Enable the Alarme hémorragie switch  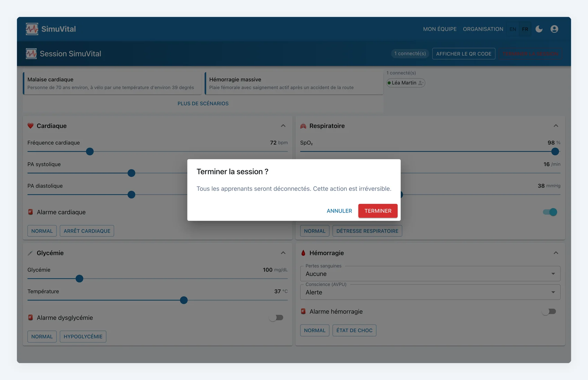(x=549, y=311)
